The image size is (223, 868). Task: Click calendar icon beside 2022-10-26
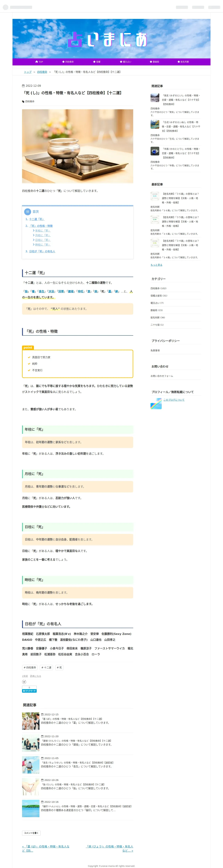coord(42,780)
